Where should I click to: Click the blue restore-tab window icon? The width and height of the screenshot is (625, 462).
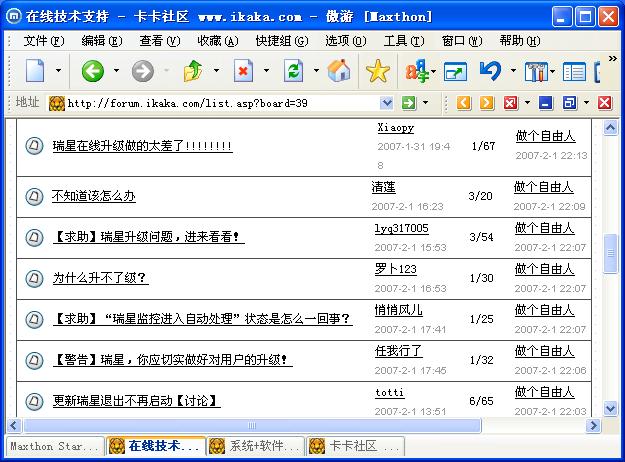pos(569,103)
